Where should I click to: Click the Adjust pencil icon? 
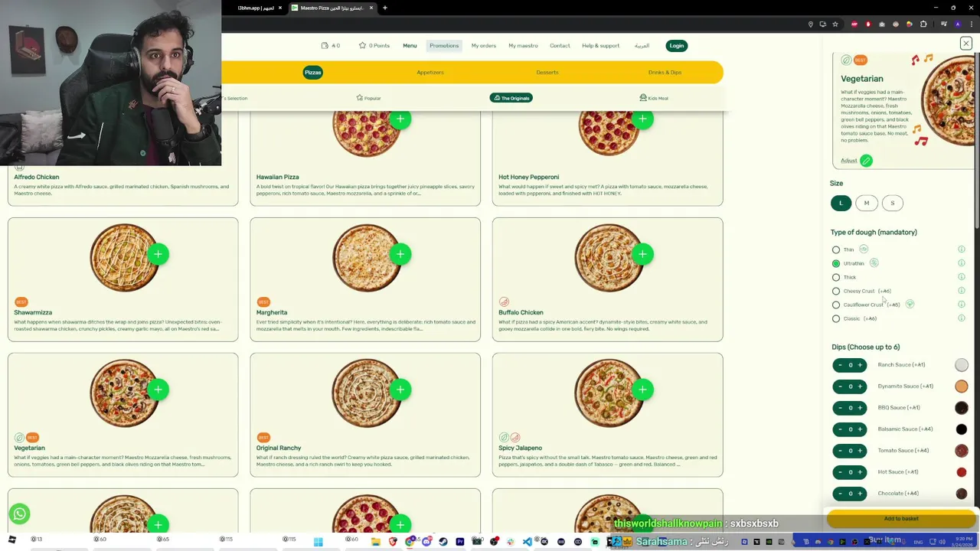[866, 161]
